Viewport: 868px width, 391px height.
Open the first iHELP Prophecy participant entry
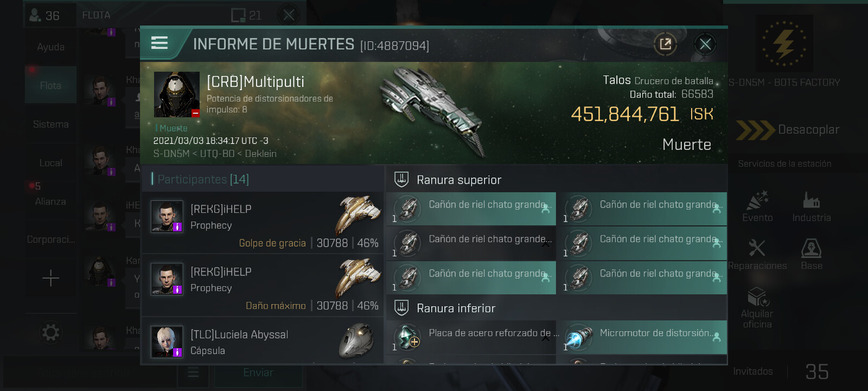[263, 223]
